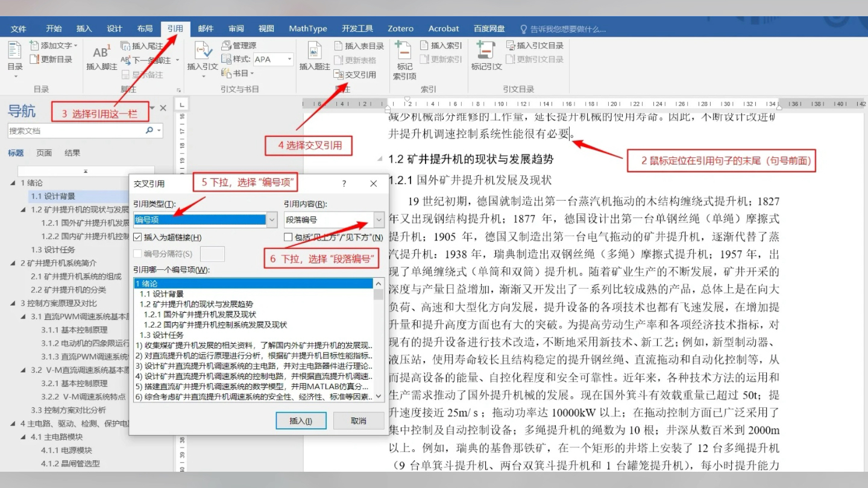The height and width of the screenshot is (488, 868).
Task: Click 更新目录 to update the table
Action: pos(51,59)
